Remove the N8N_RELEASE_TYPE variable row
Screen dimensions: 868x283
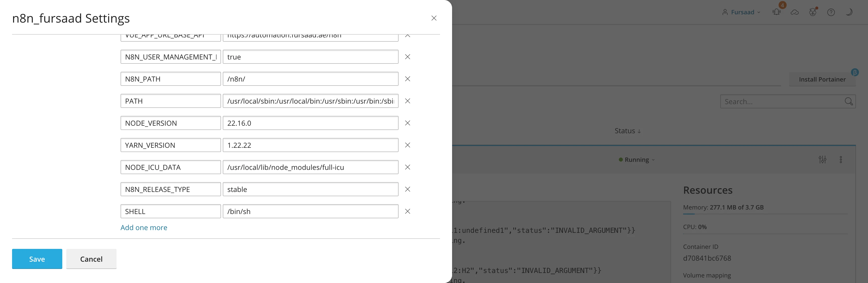click(407, 189)
